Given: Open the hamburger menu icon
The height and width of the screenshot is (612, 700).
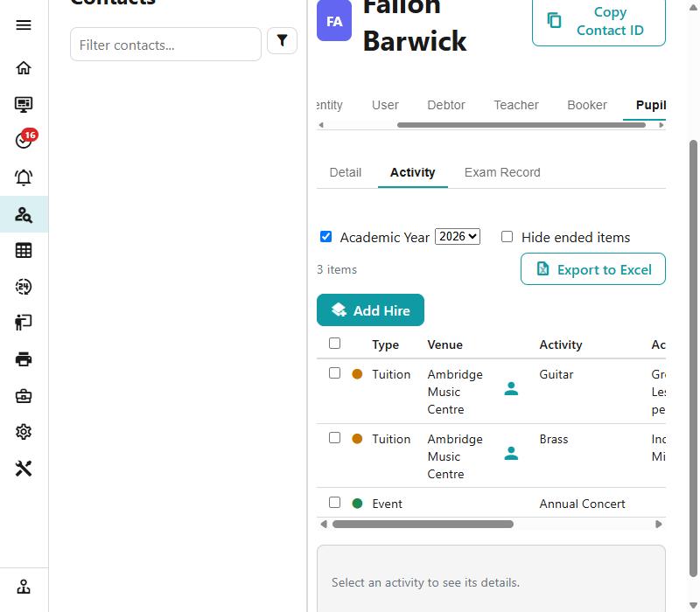Looking at the screenshot, I should coord(24,25).
